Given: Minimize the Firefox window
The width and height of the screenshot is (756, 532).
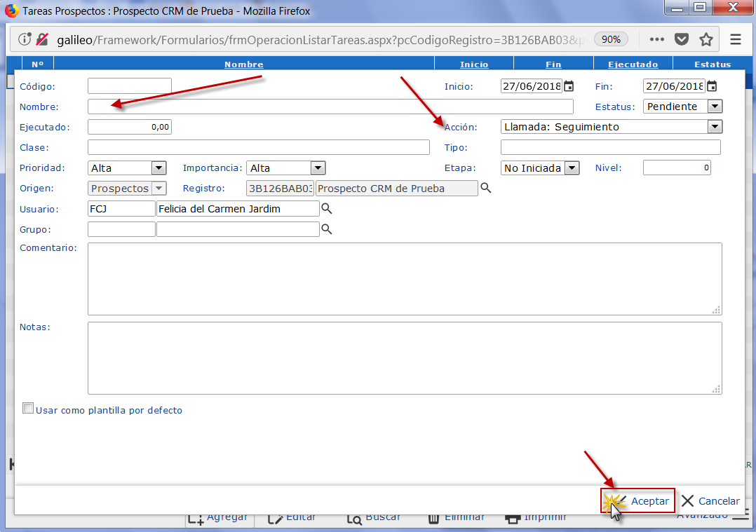Looking at the screenshot, I should click(x=677, y=7).
